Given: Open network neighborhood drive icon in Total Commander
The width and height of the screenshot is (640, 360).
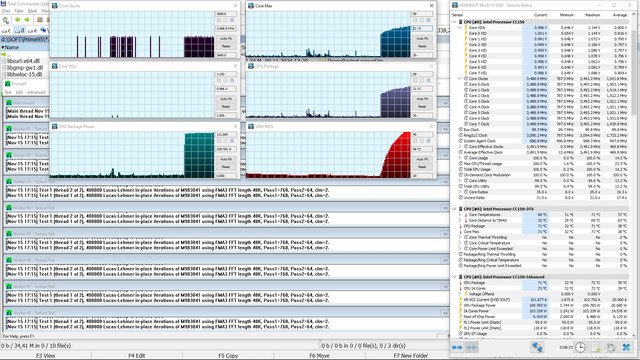Looking at the screenshot, I should coord(44,31).
